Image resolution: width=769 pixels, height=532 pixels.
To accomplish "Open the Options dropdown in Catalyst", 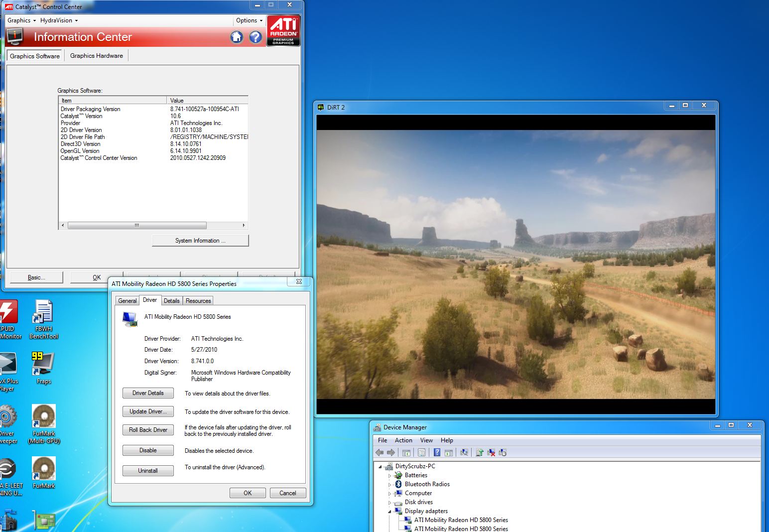I will coord(249,20).
